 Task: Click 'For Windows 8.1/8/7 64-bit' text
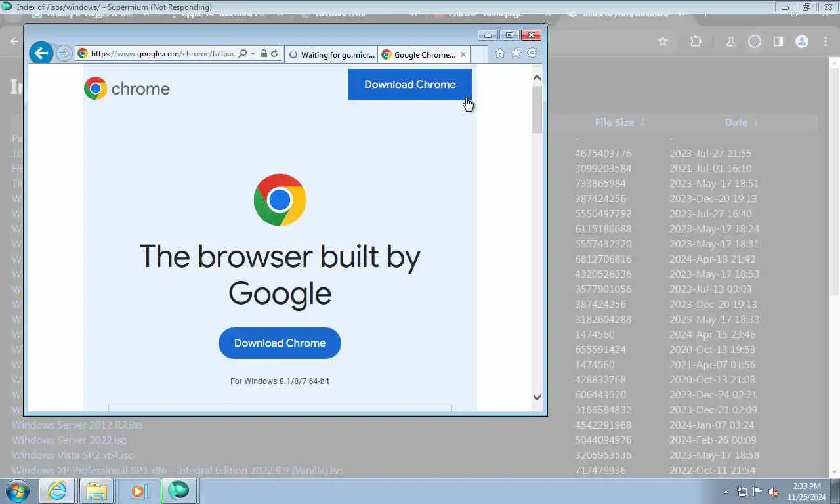coord(280,381)
